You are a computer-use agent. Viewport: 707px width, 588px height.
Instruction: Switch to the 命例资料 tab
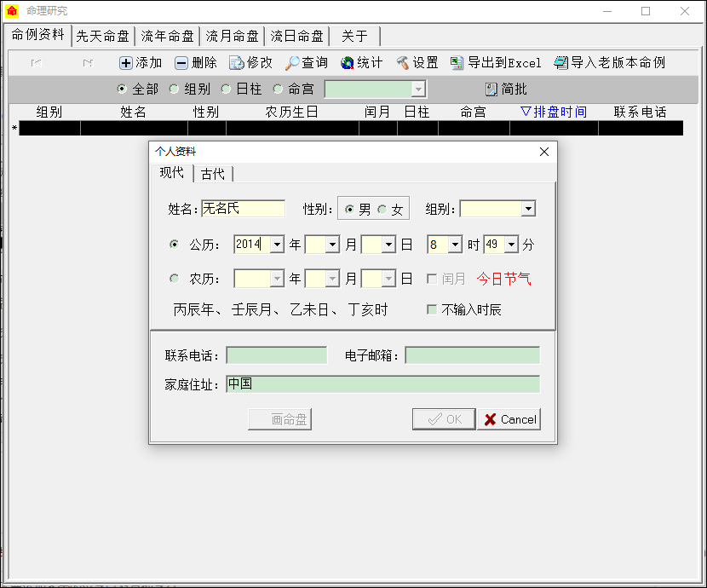coord(37,35)
